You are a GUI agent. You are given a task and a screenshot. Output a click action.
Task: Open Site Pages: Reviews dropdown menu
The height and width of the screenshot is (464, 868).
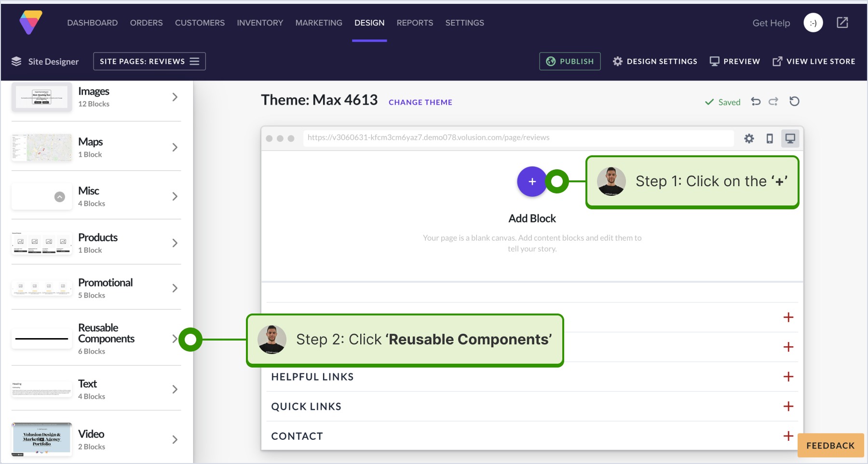[149, 61]
